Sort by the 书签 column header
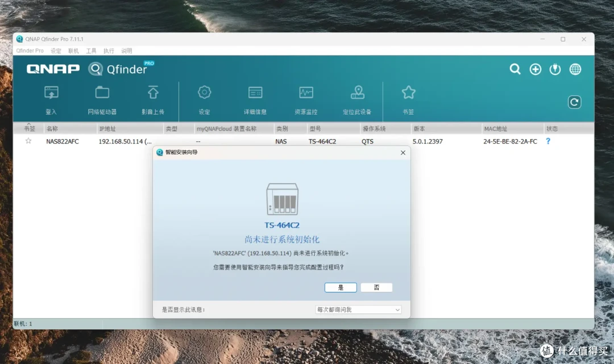Screen dimensions: 614x364 [x=29, y=129]
